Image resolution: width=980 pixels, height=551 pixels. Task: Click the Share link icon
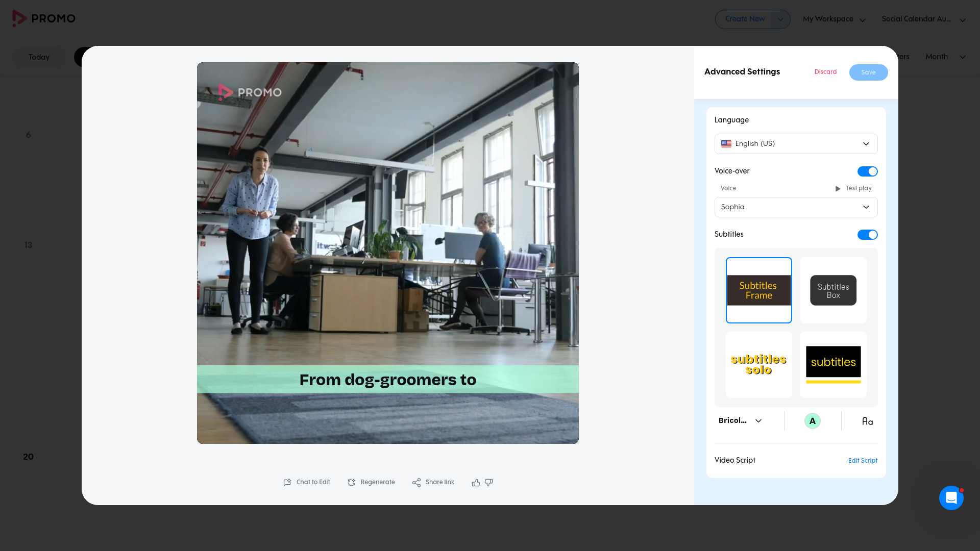click(416, 483)
